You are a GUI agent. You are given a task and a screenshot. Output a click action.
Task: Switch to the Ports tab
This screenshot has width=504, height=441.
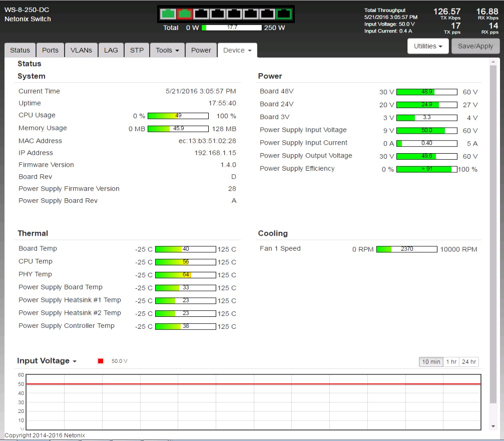pos(50,50)
